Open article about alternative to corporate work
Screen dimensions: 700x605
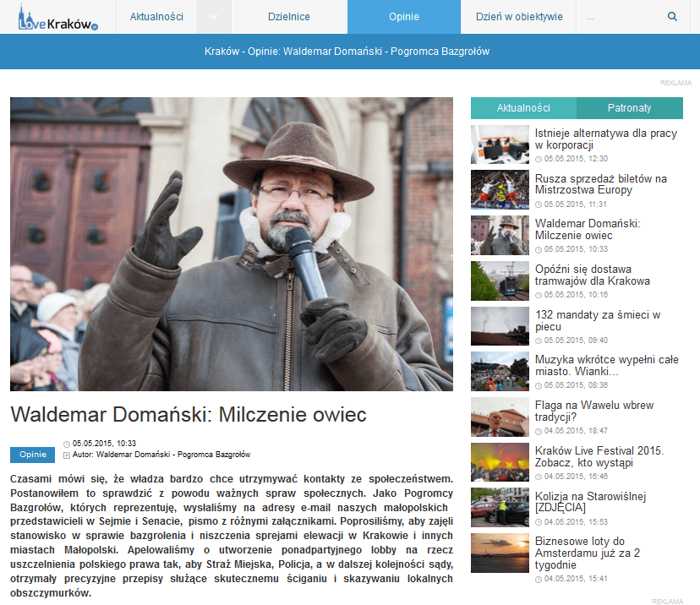click(x=605, y=139)
